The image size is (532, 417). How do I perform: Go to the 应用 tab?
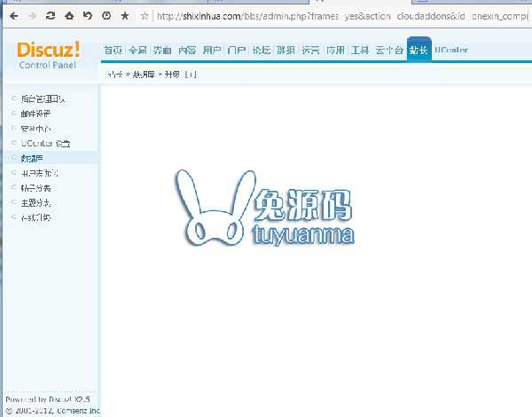pos(335,51)
